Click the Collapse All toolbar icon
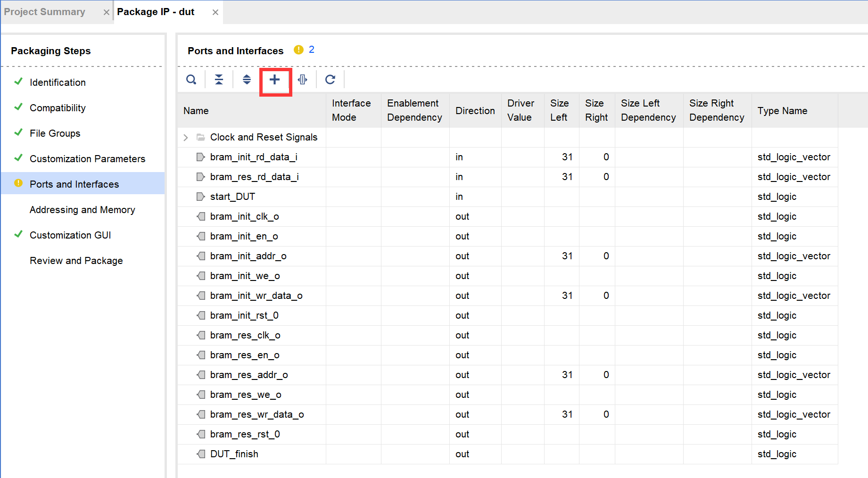 [x=219, y=80]
